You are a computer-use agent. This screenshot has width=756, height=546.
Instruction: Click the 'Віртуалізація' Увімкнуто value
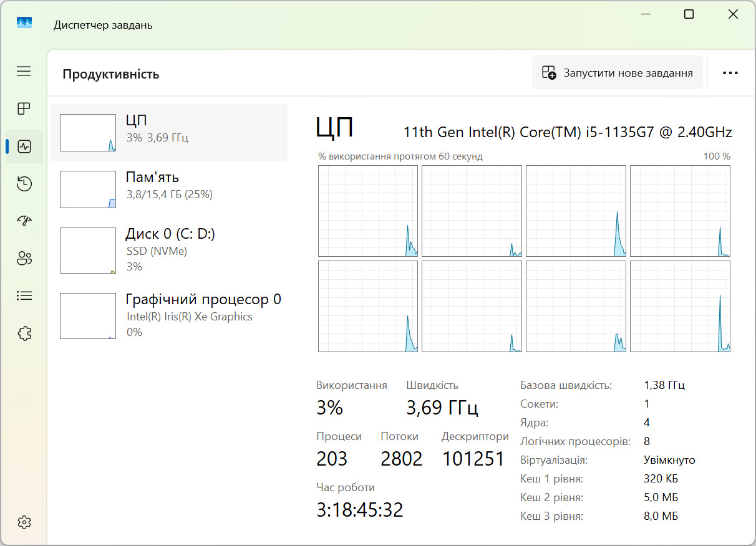[x=669, y=460]
